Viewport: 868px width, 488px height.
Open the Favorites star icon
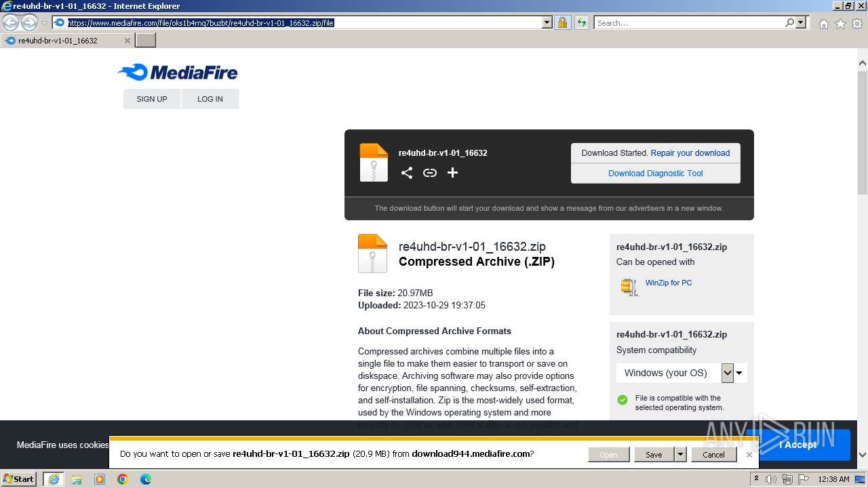click(x=840, y=24)
